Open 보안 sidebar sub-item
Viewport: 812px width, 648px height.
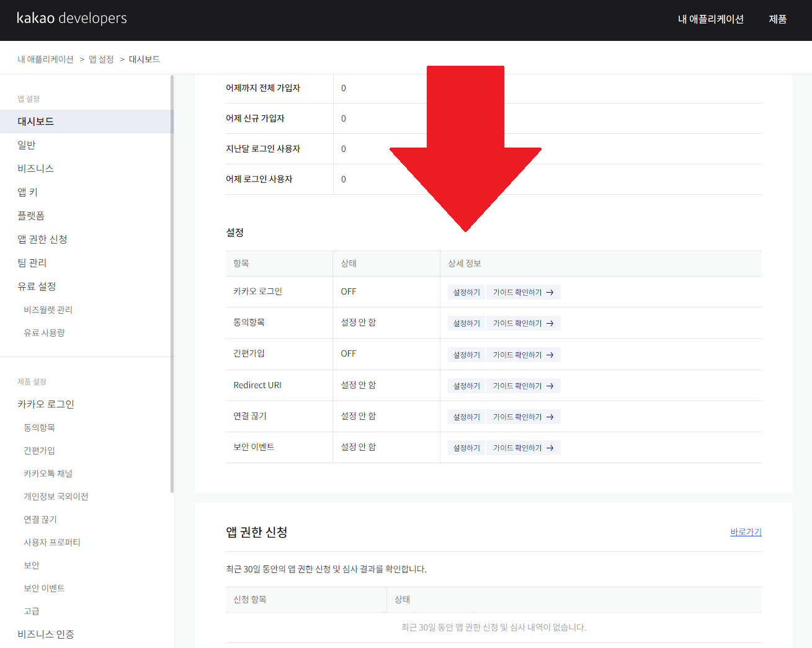coord(32,566)
